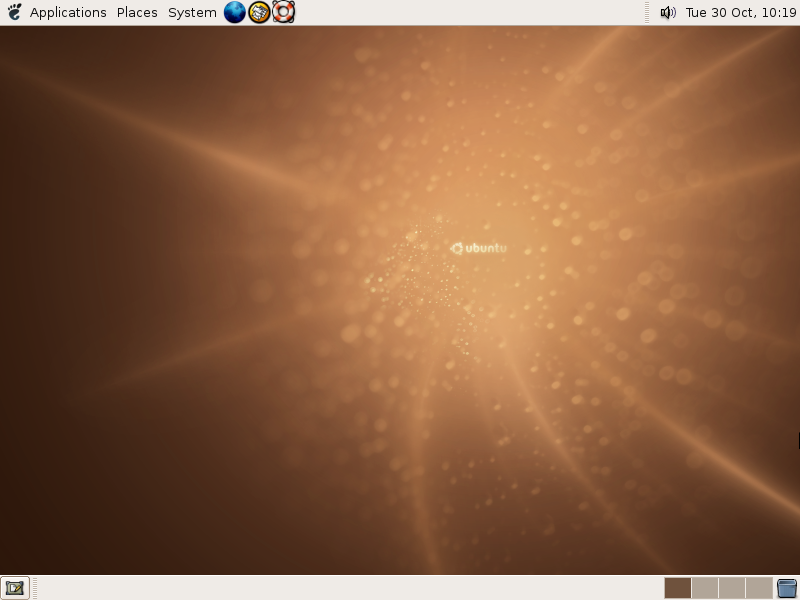This screenshot has height=600, width=800.
Task: Switch to the third workspace
Action: point(731,588)
